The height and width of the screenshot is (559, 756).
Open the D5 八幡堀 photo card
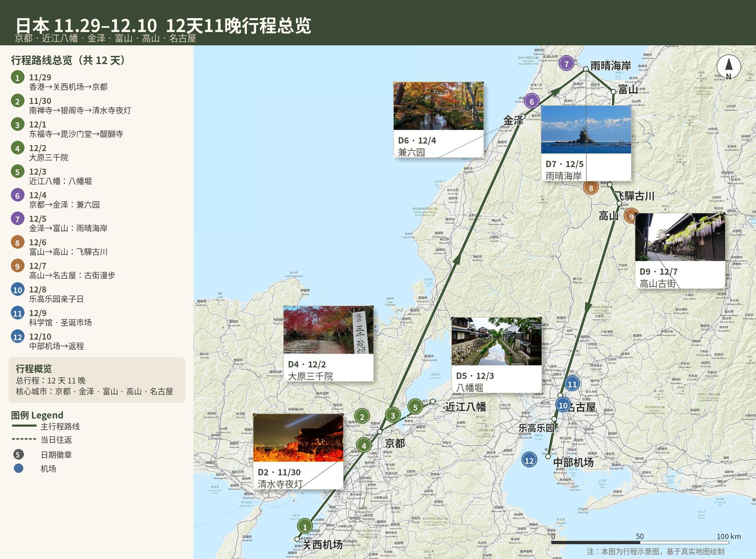(x=497, y=355)
